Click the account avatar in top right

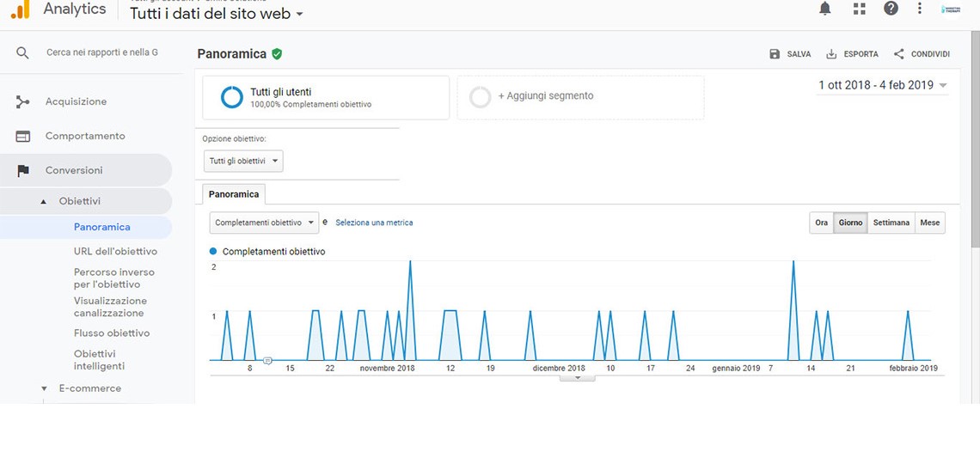coord(951,9)
